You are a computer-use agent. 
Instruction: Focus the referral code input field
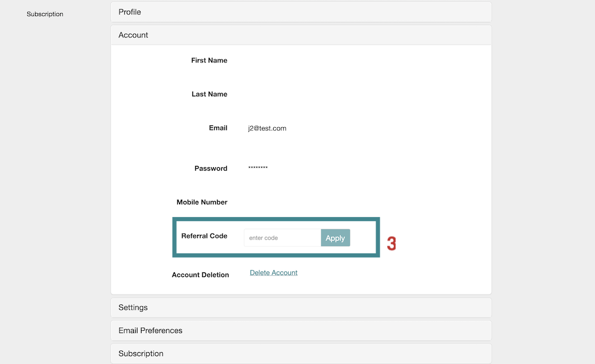click(x=282, y=238)
